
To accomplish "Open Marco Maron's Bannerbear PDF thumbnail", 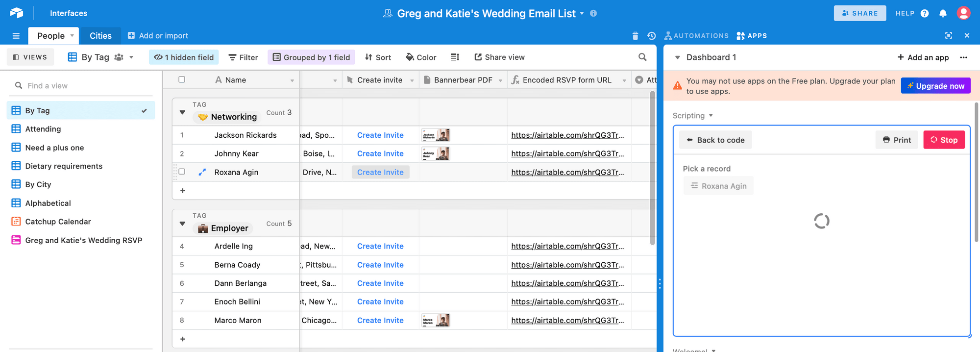I will coord(436,321).
